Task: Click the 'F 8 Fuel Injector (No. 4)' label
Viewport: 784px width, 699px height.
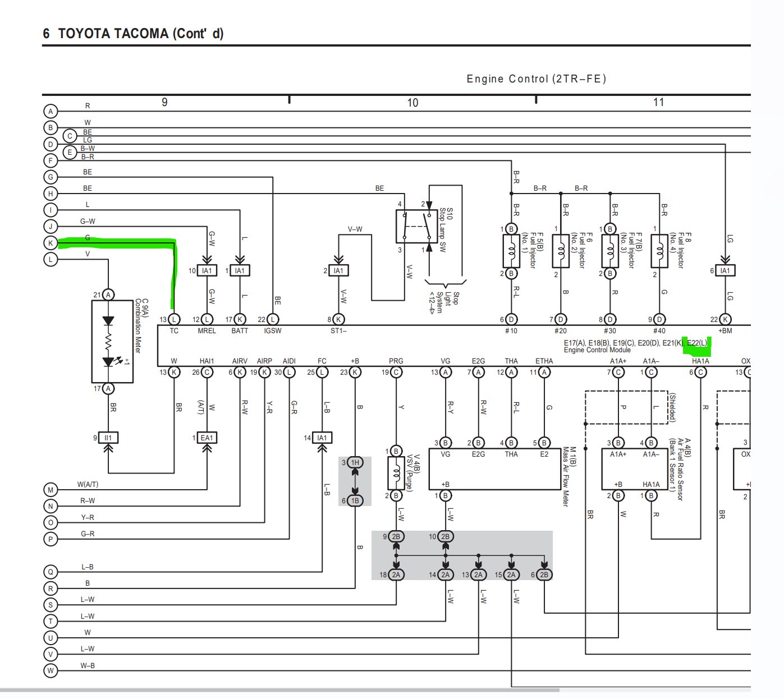Action: click(x=680, y=251)
